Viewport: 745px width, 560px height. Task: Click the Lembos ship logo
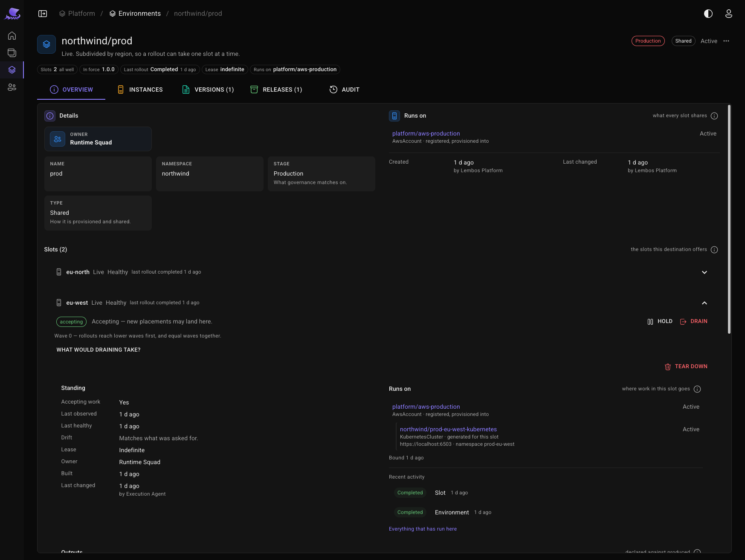coord(12,14)
